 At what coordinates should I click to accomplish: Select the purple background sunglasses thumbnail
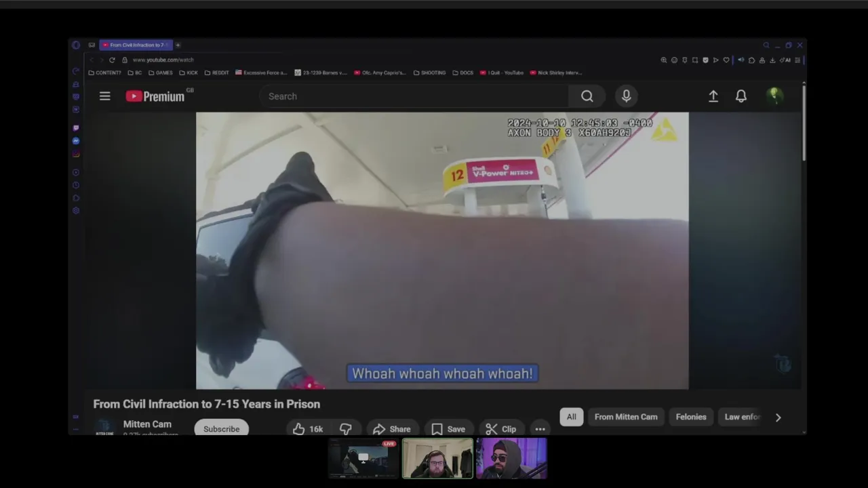[x=511, y=459]
